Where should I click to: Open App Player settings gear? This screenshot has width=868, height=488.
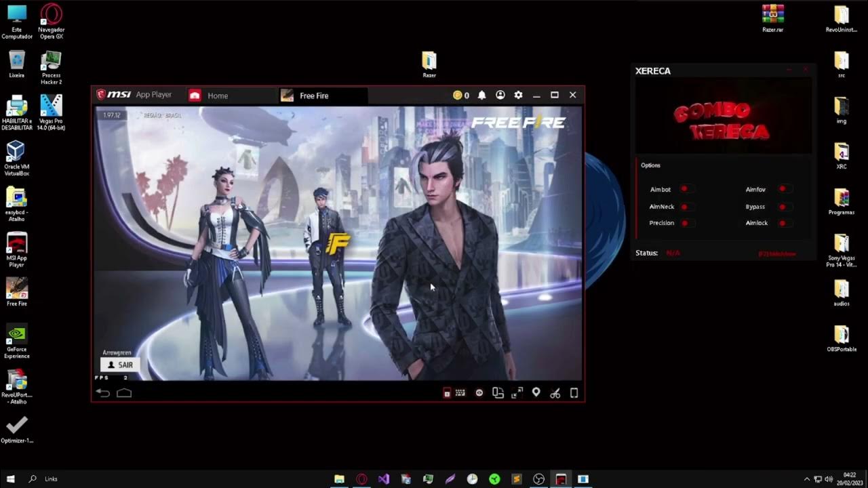[518, 96]
